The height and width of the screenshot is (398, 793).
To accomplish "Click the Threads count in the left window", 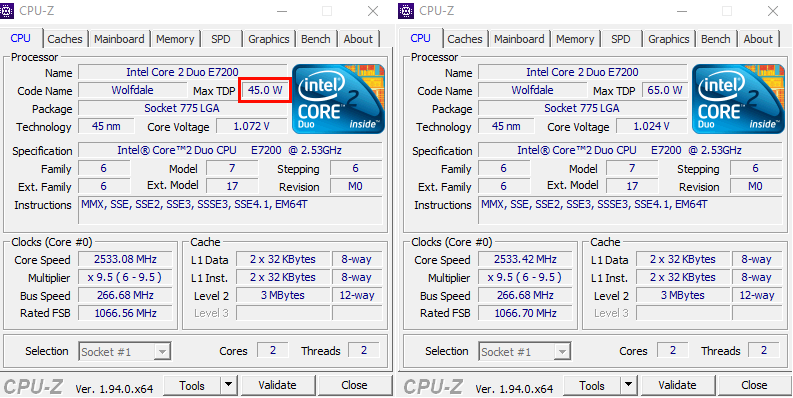I will click(x=364, y=350).
